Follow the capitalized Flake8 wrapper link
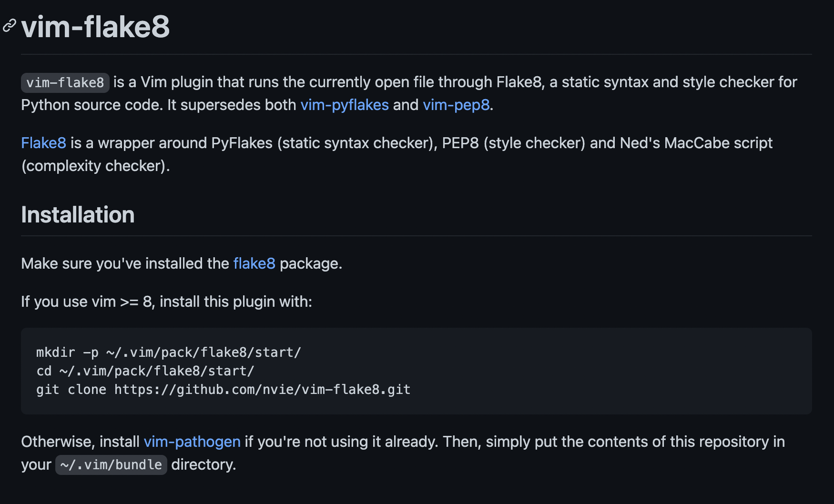 pos(43,143)
